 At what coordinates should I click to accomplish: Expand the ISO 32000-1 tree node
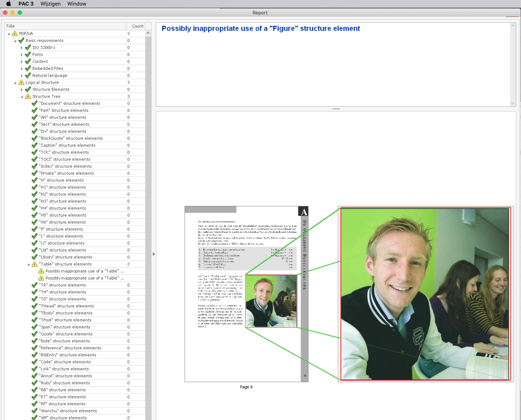coord(22,48)
